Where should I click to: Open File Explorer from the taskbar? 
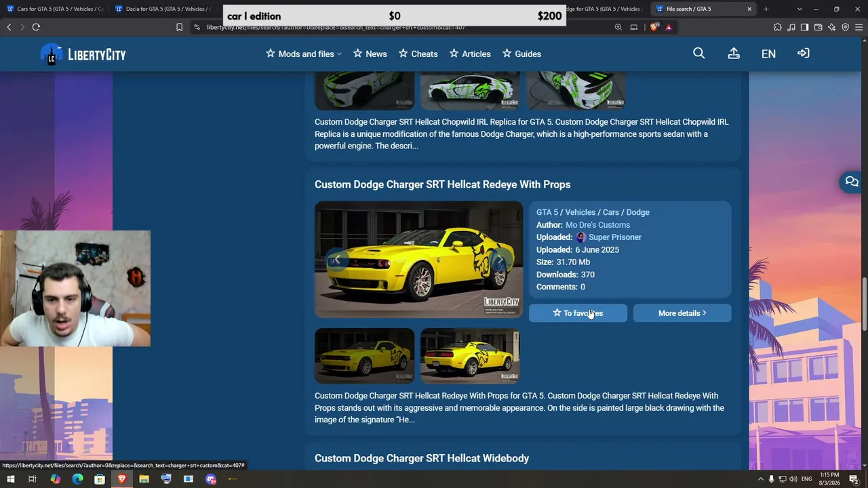[x=144, y=479]
